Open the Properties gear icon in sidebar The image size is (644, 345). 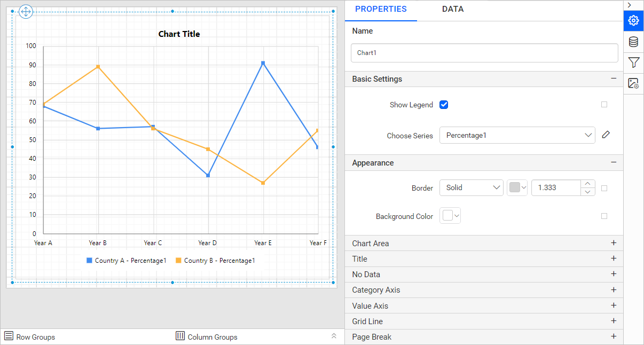pos(633,21)
